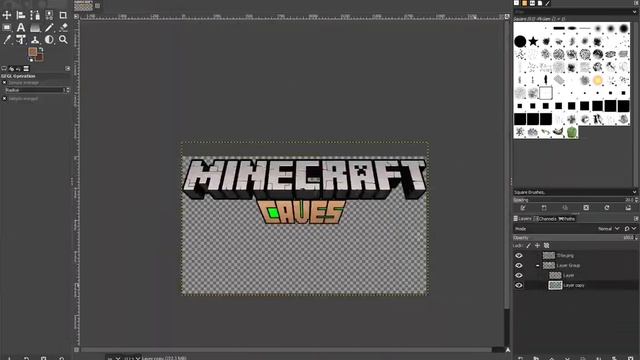Click the Duplicate brush button
This screenshot has width=640, height=360.
pyautogui.click(x=565, y=208)
